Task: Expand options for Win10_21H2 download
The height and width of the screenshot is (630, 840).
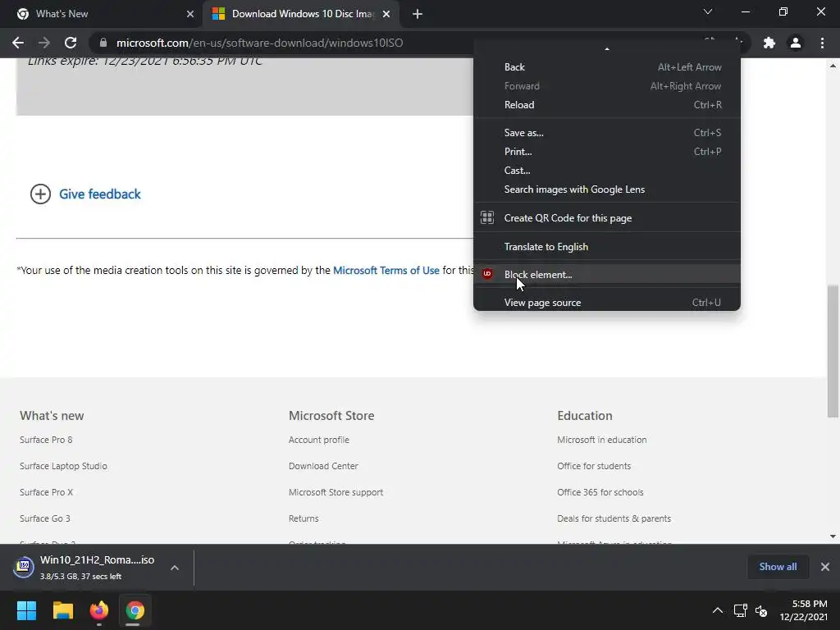Action: (175, 568)
